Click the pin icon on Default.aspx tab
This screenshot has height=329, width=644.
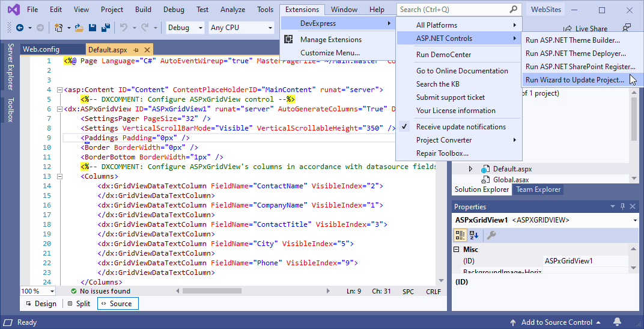point(136,50)
